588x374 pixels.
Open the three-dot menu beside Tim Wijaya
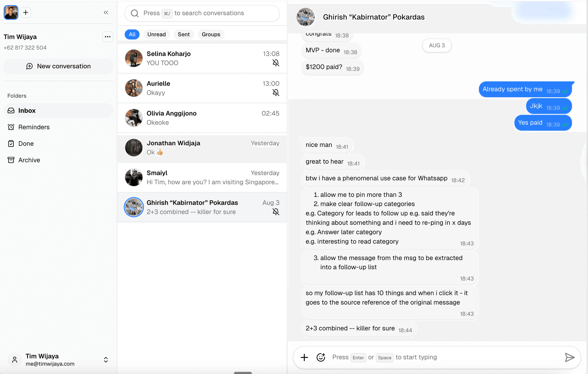point(108,37)
